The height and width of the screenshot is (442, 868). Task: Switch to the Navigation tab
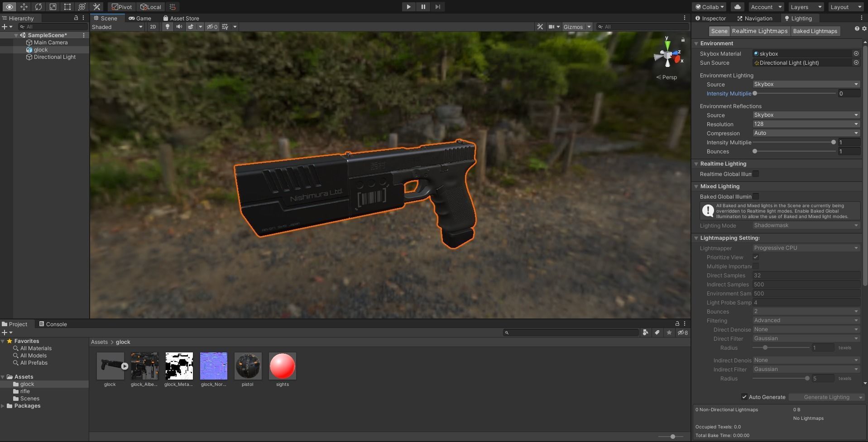755,18
